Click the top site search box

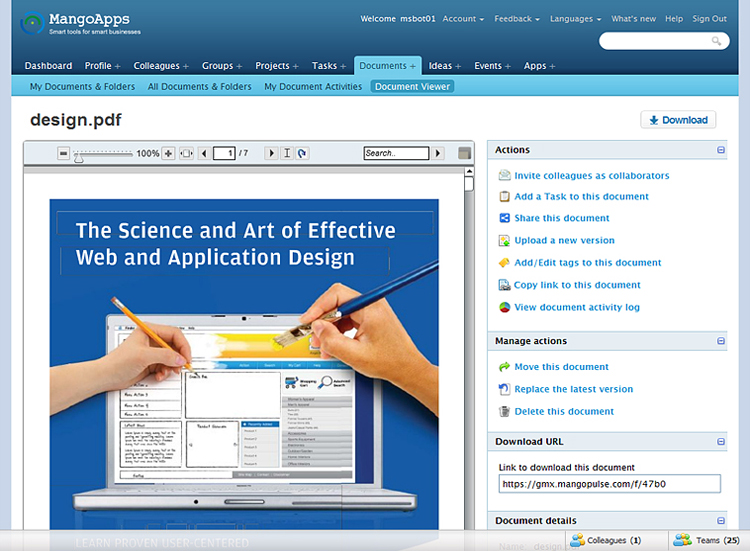click(664, 41)
